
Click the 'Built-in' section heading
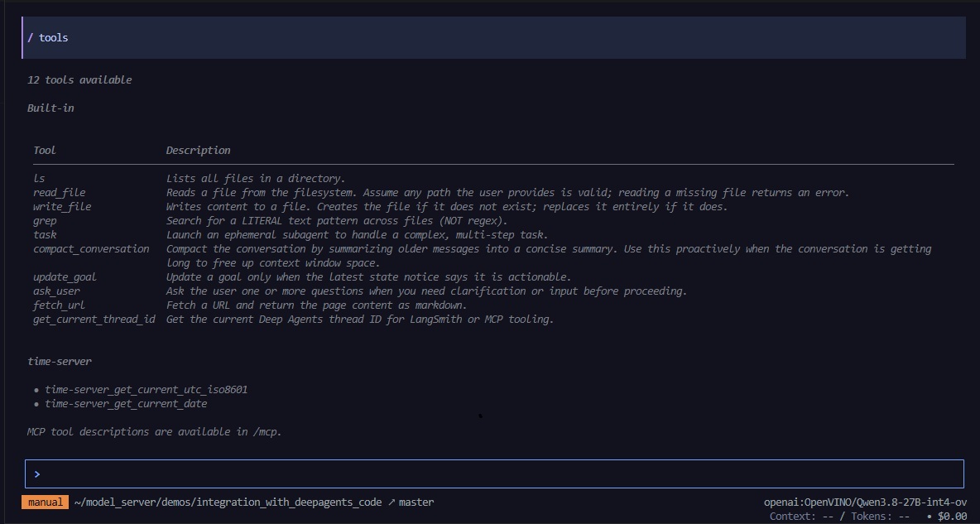coord(50,108)
